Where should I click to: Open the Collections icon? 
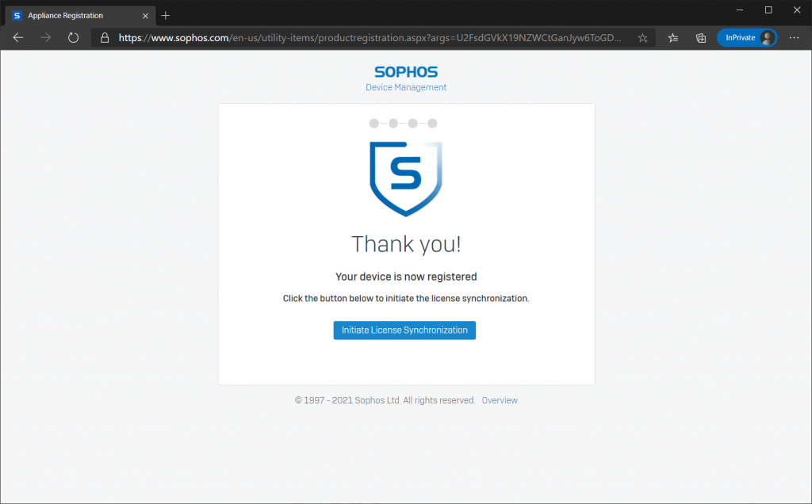pos(701,38)
